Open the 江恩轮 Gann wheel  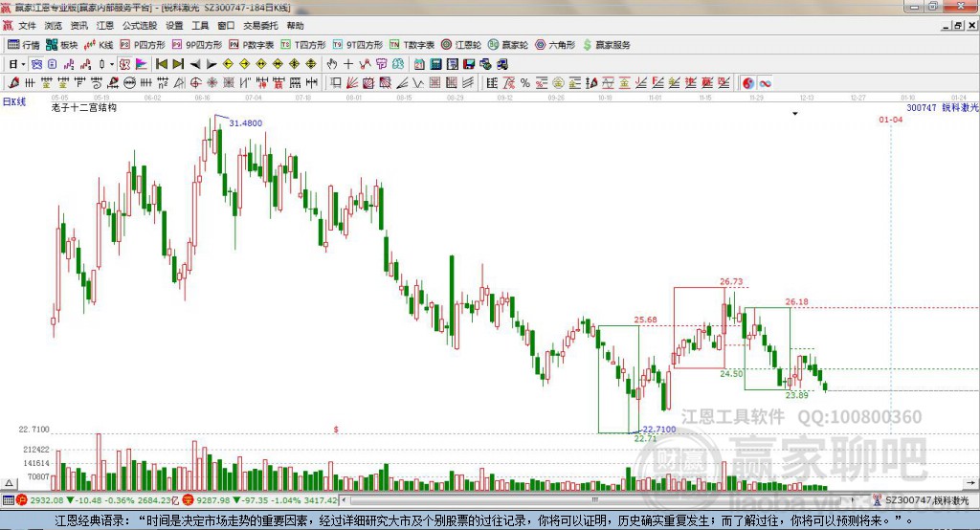(461, 45)
